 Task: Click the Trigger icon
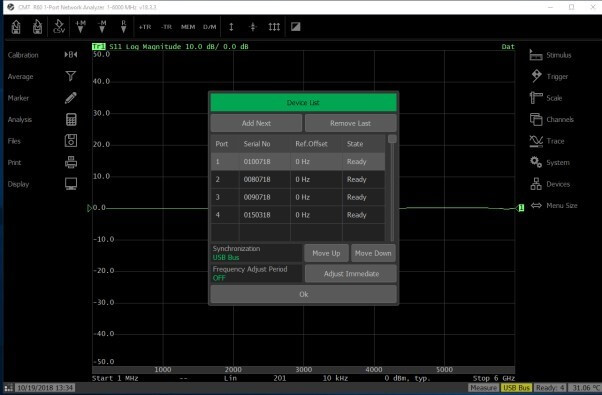tap(536, 76)
